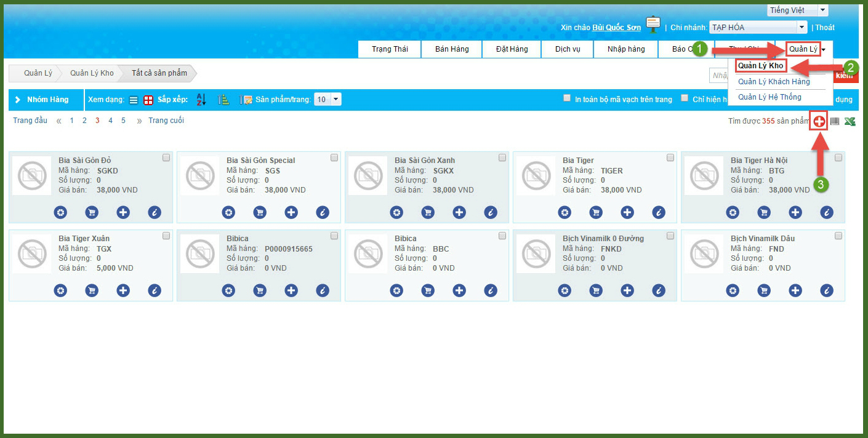Tick the Bia Sài Gòn Special checkbox
This screenshot has height=438, width=868.
click(x=334, y=158)
